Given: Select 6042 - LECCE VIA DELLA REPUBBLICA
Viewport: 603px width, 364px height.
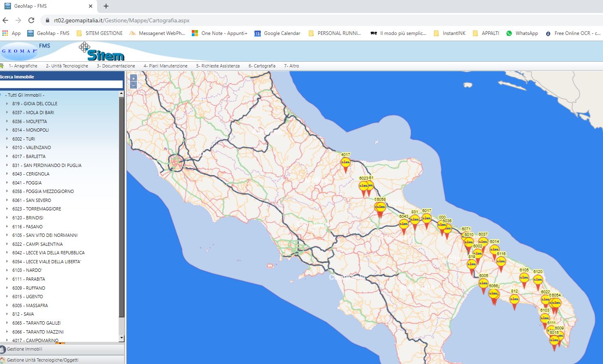Looking at the screenshot, I should 48,253.
